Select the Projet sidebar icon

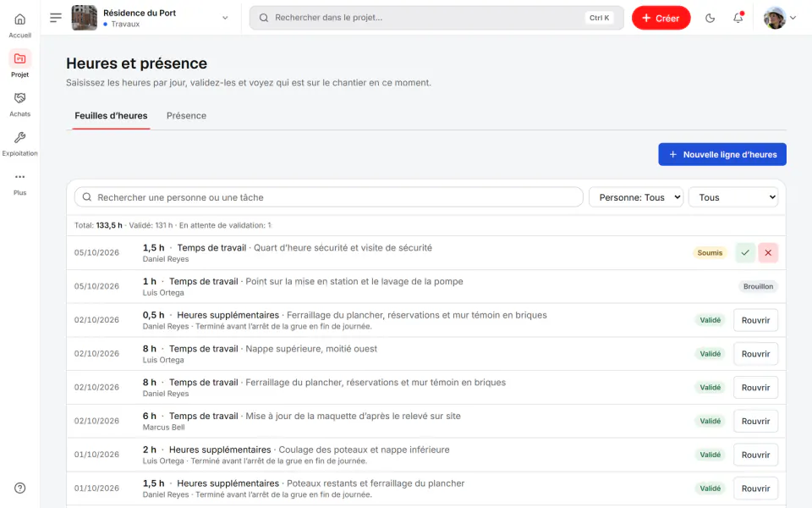[19, 63]
